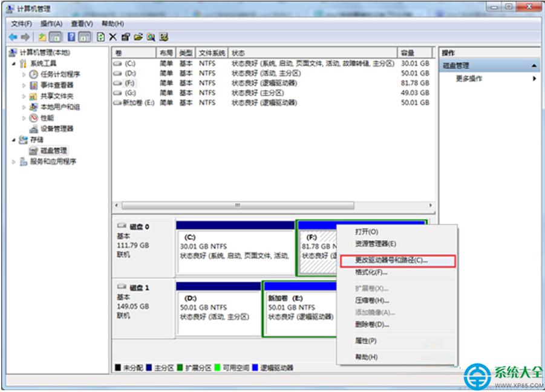Expand the 任务计划程序 node arrow

click(x=24, y=74)
